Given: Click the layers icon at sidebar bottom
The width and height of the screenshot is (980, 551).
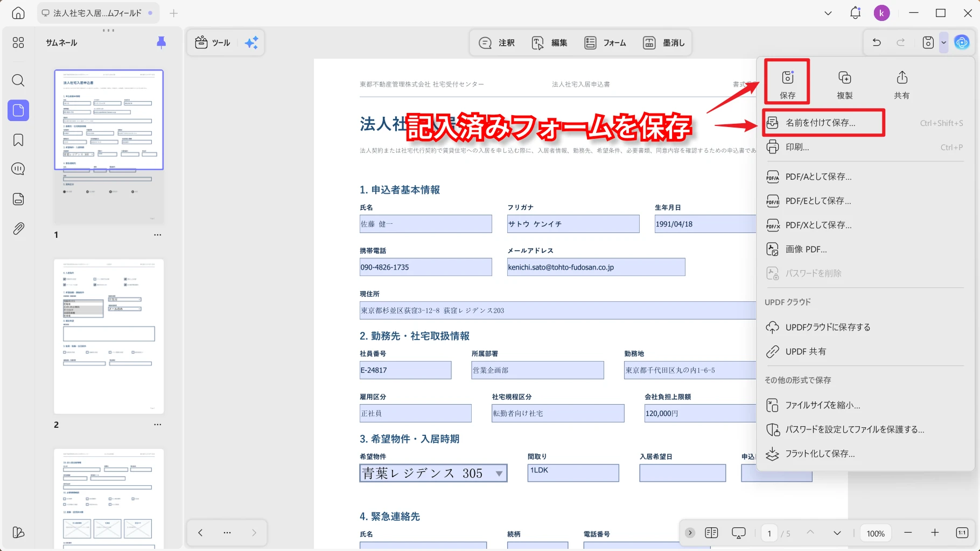Looking at the screenshot, I should click(18, 532).
